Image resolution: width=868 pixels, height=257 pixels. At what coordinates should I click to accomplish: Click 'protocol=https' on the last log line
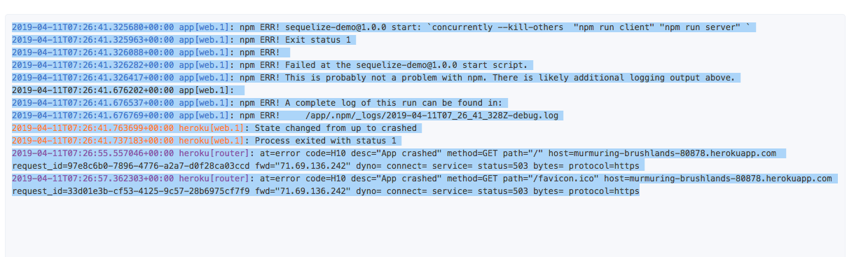604,190
